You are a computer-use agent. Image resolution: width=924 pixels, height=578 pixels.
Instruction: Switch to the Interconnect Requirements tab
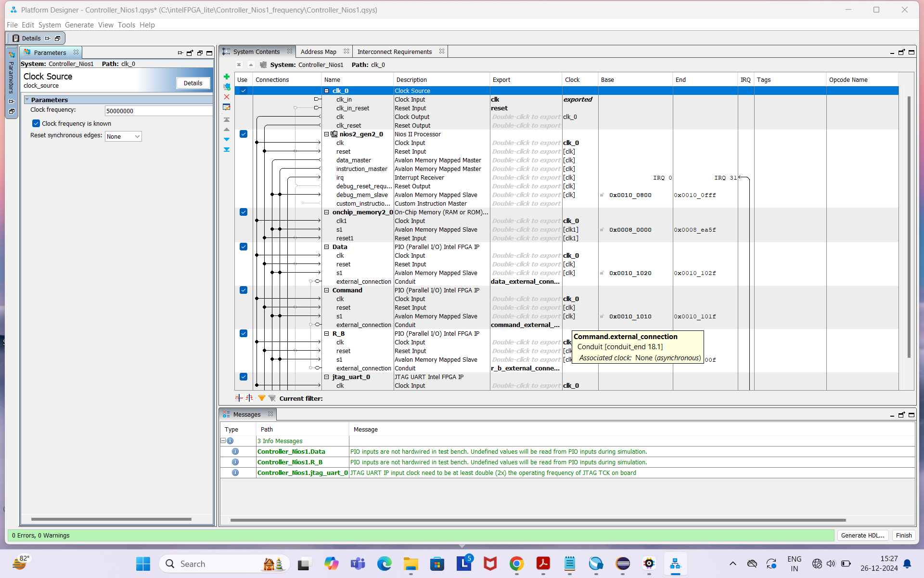coord(395,52)
